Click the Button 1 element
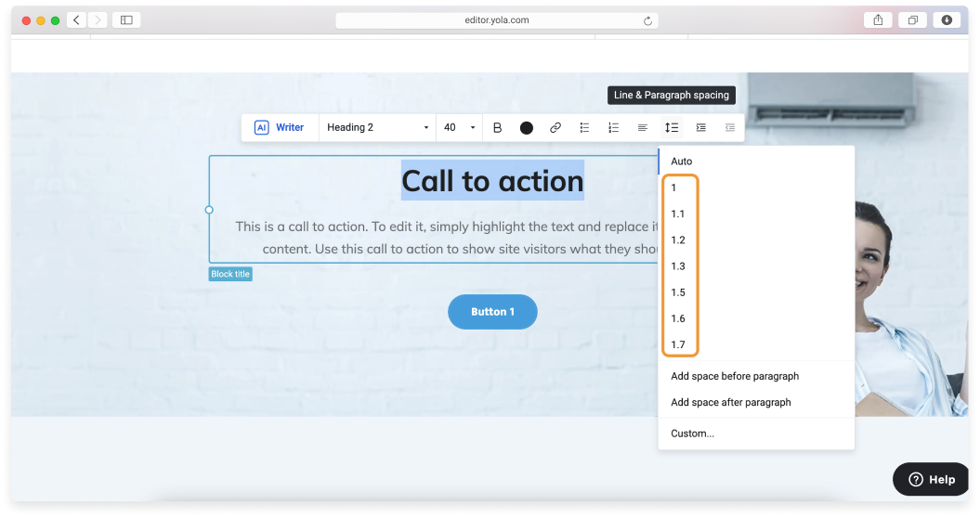The height and width of the screenshot is (518, 980). point(492,312)
